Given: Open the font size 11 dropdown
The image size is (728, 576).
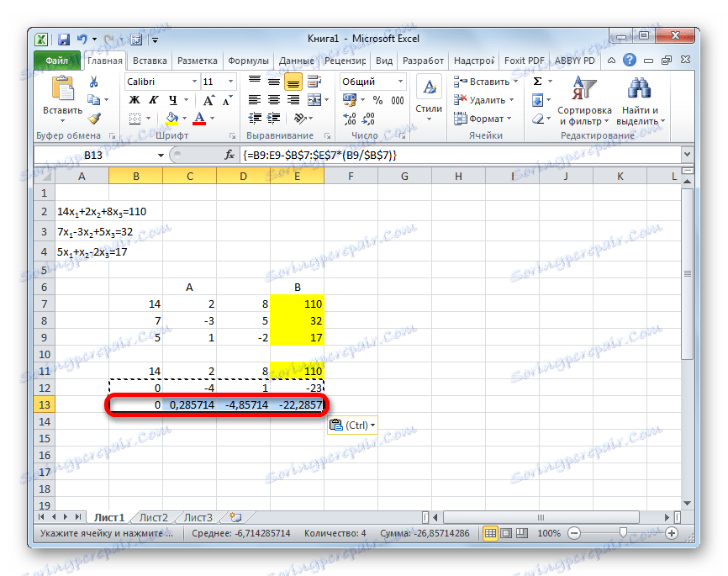Looking at the screenshot, I should coord(230,82).
